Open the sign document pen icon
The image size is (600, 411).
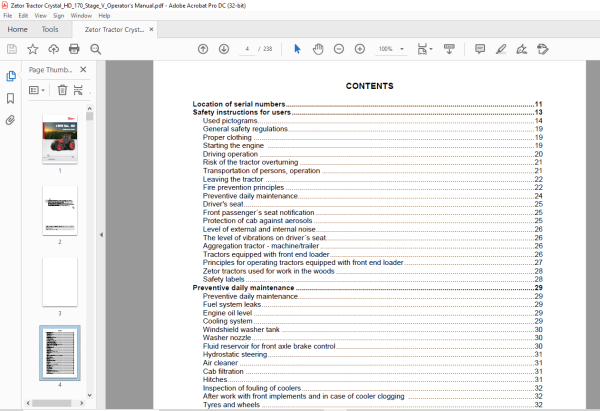(522, 49)
